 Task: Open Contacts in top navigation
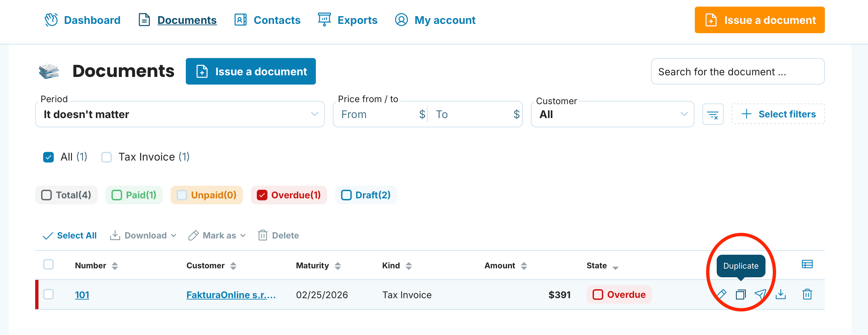[267, 20]
